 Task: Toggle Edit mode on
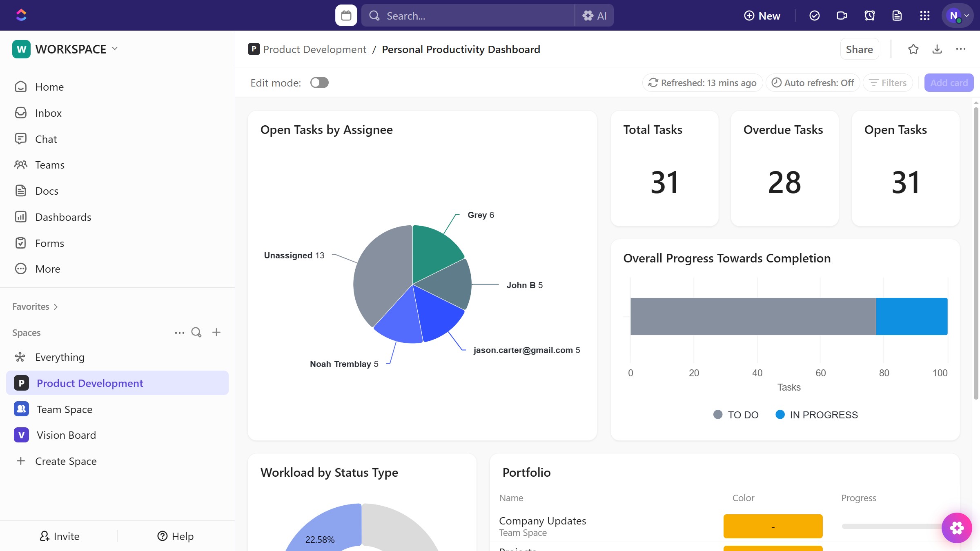tap(319, 82)
